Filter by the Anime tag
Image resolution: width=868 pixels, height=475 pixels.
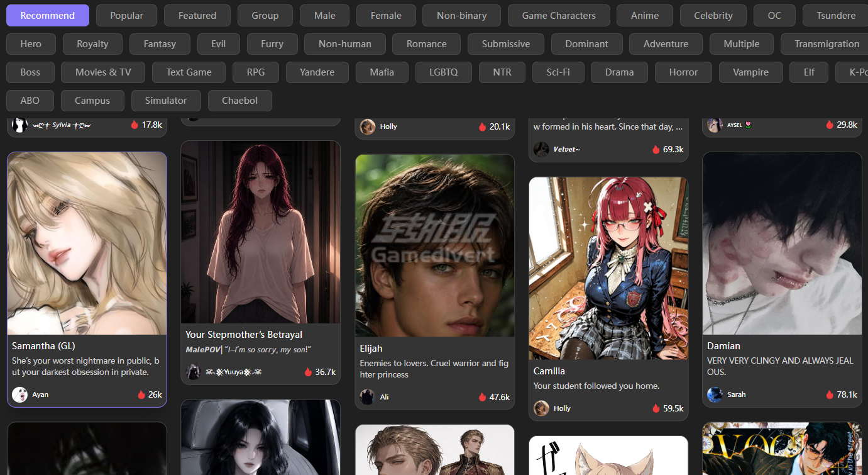(x=645, y=15)
